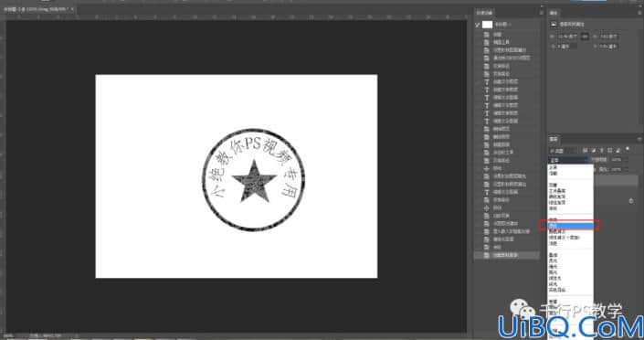The width and height of the screenshot is (644, 340).
Task: Click the height field in Properties
Action: [608, 37]
